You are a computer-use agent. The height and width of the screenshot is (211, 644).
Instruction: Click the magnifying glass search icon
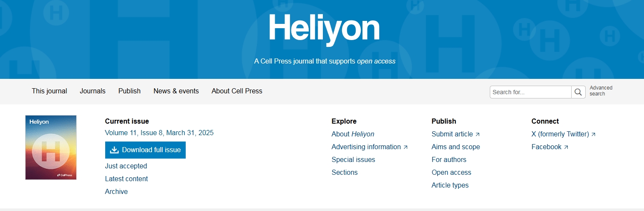(x=578, y=92)
